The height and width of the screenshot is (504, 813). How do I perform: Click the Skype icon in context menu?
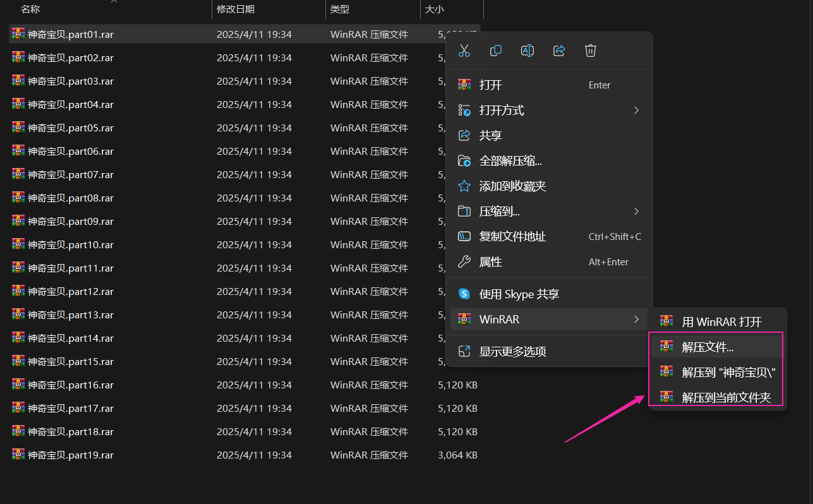(464, 294)
